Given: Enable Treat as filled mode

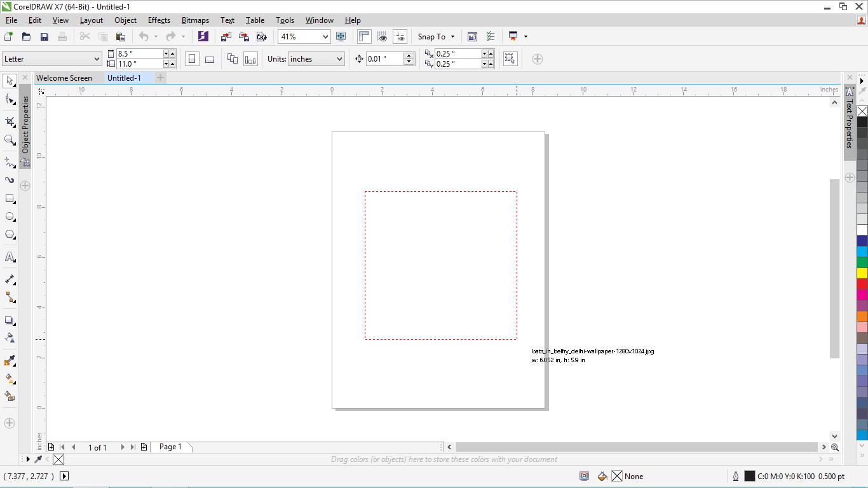Looking at the screenshot, I should pyautogui.click(x=510, y=58).
